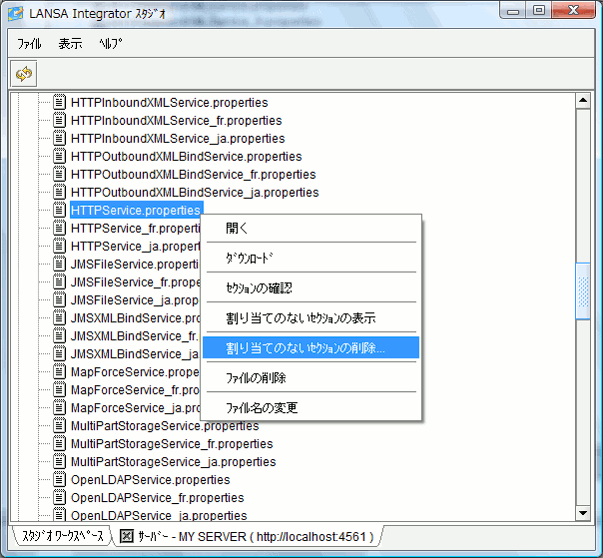Select HTTPOutboundXMLBindService_ja.properties

195,192
